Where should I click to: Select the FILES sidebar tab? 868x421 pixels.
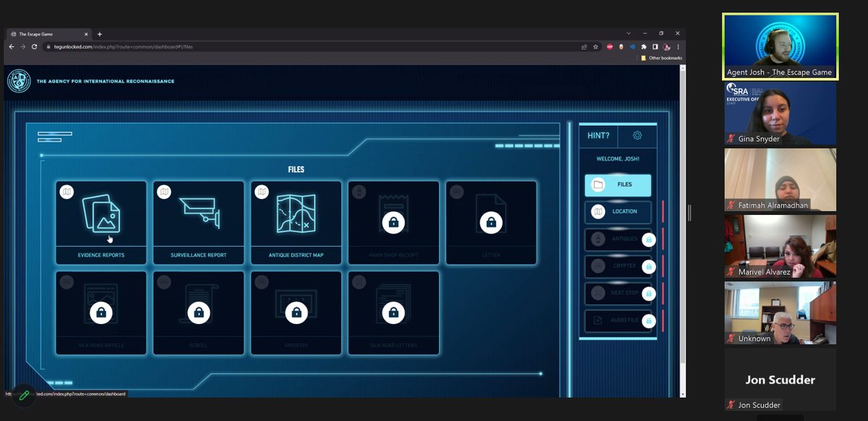pyautogui.click(x=618, y=185)
